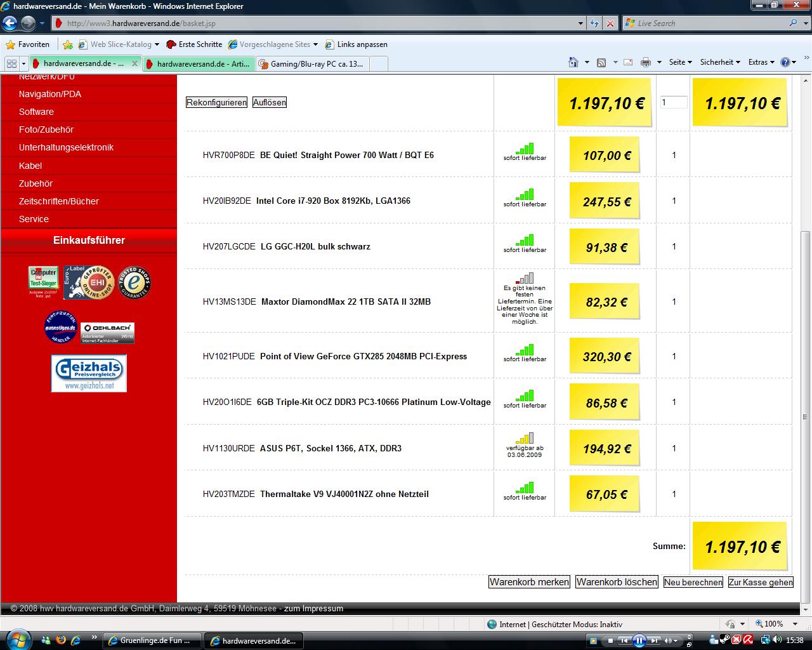Click the media player stop button in taskbar
The height and width of the screenshot is (650, 812).
point(610,640)
